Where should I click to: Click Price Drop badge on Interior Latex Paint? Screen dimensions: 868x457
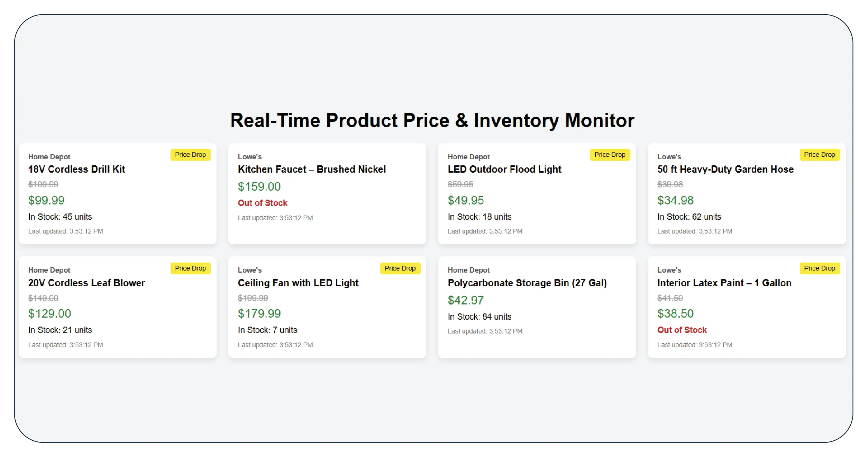[819, 268]
